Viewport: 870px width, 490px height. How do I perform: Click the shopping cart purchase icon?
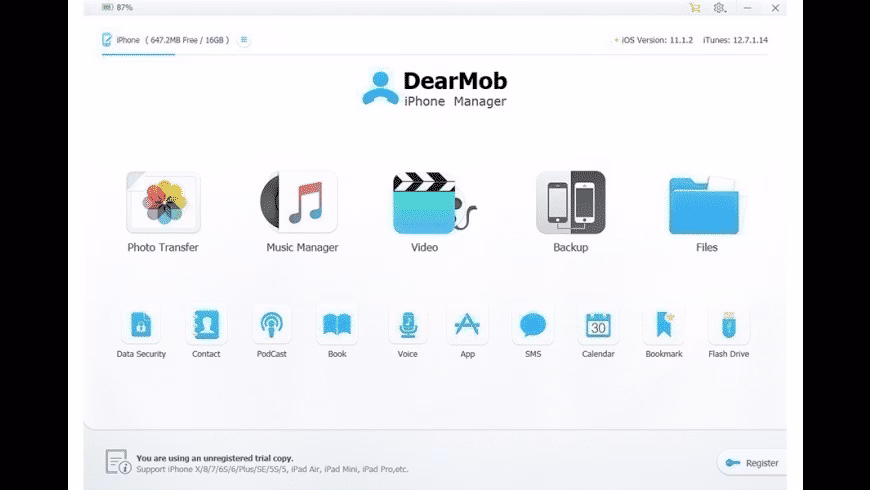pyautogui.click(x=695, y=8)
